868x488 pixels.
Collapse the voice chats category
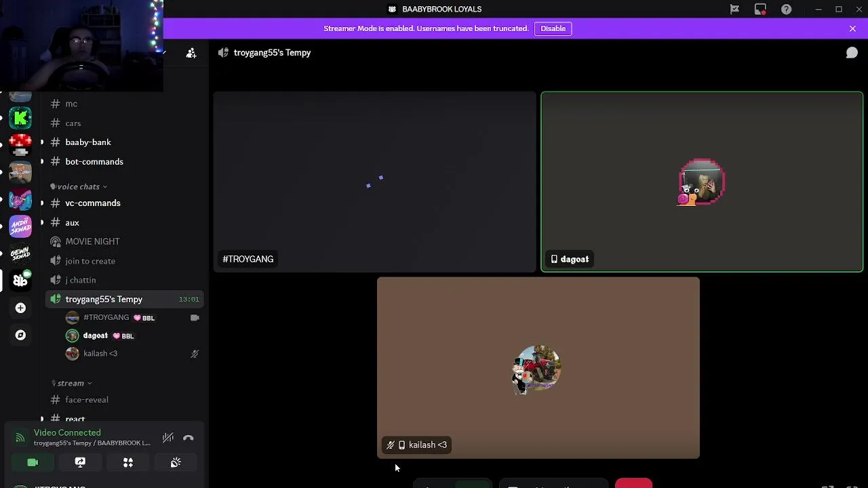pos(78,186)
